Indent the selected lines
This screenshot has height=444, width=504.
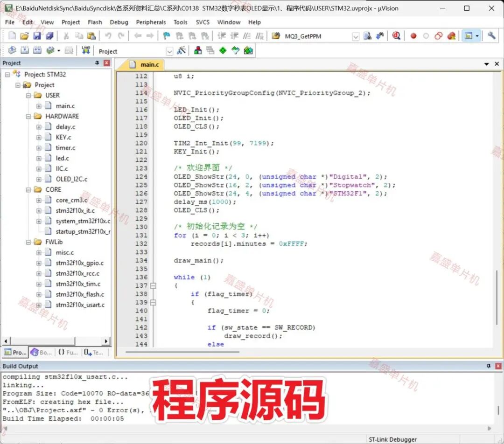pos(222,35)
